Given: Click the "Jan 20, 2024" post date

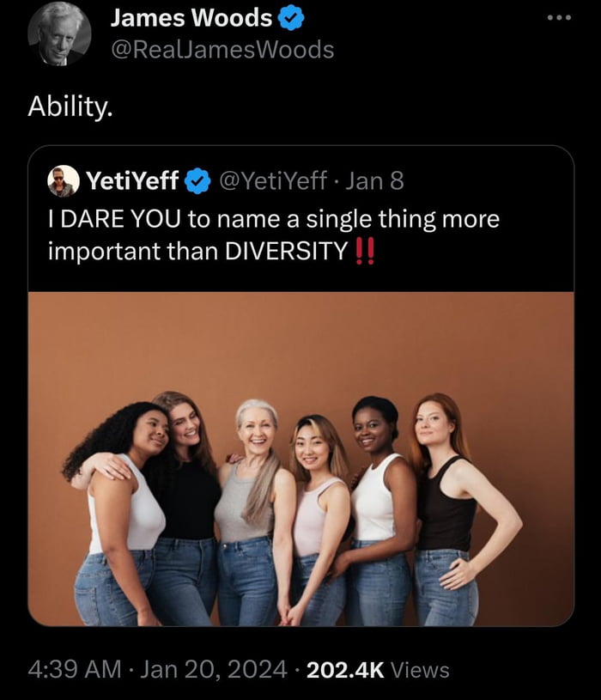Looking at the screenshot, I should (213, 669).
